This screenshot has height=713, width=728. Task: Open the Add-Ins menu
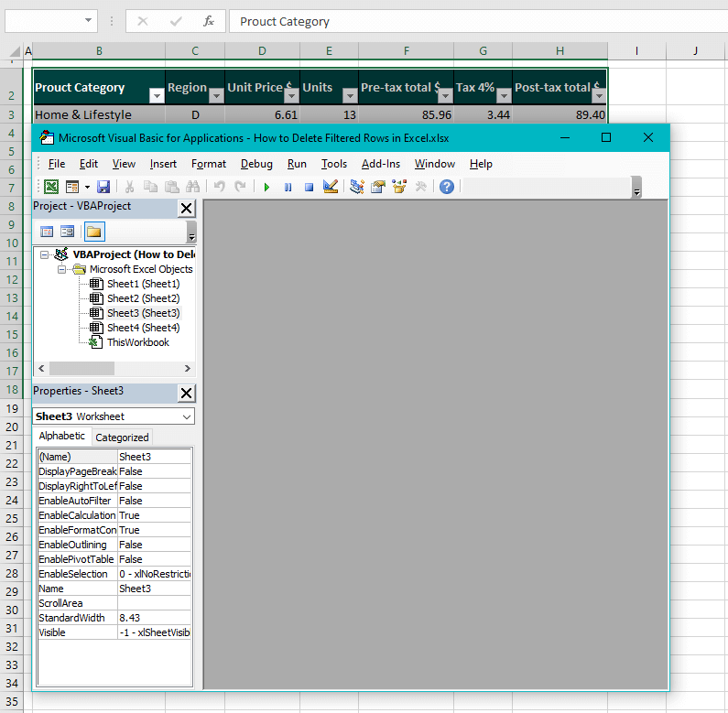381,164
